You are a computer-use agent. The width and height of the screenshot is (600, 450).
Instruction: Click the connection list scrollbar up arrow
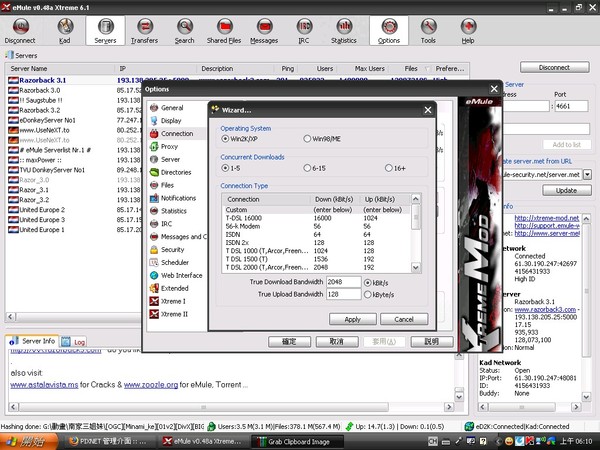[416, 199]
